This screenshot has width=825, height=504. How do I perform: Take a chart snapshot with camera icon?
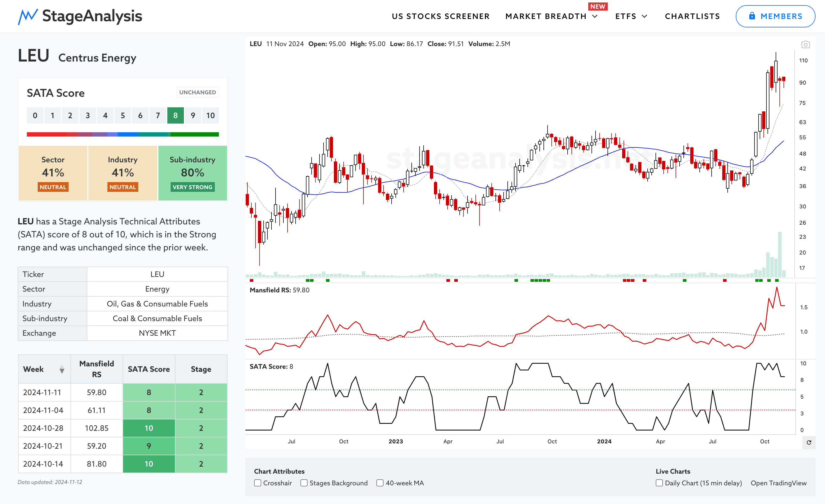click(805, 44)
